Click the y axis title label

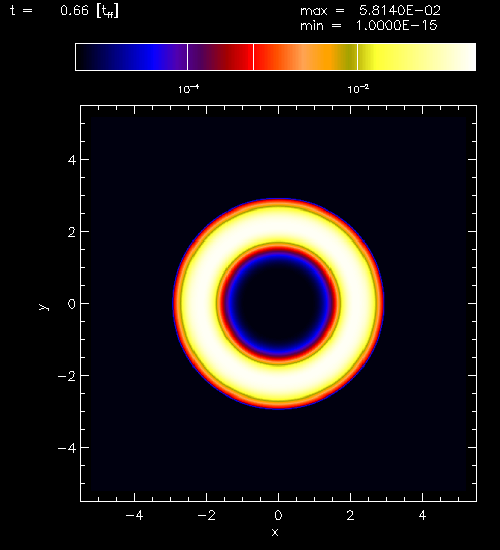coord(43,307)
